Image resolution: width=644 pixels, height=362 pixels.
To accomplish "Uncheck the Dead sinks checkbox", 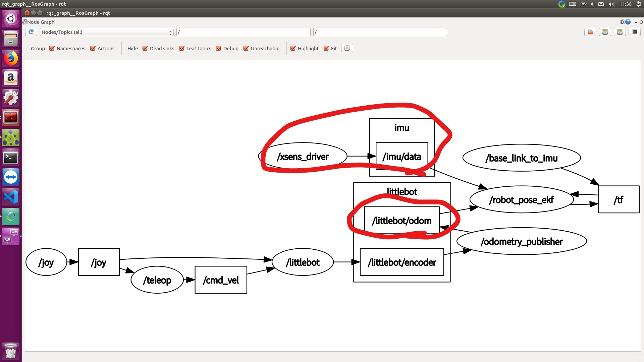I will [x=145, y=48].
